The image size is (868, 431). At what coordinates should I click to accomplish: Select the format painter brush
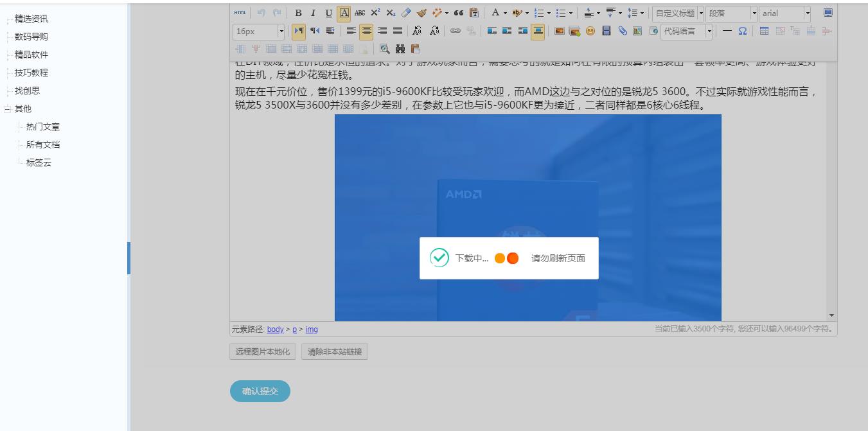coord(421,13)
